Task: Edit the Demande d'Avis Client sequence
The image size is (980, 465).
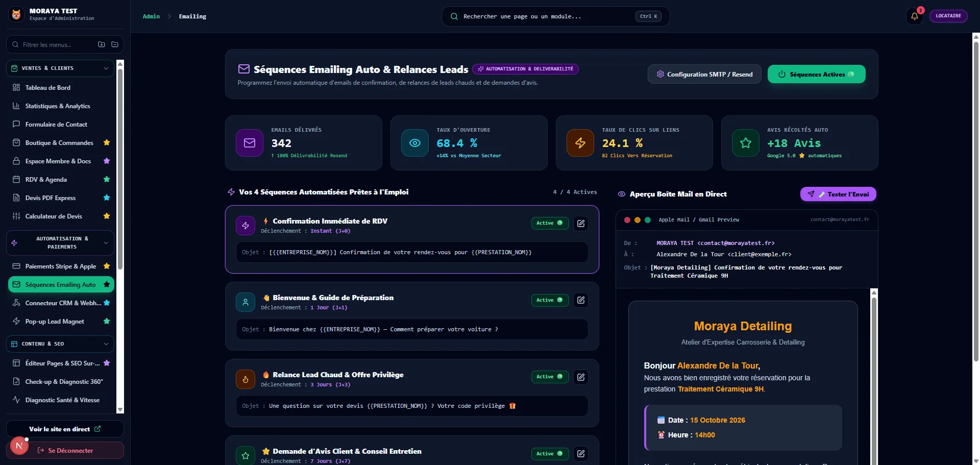Action: click(x=581, y=453)
